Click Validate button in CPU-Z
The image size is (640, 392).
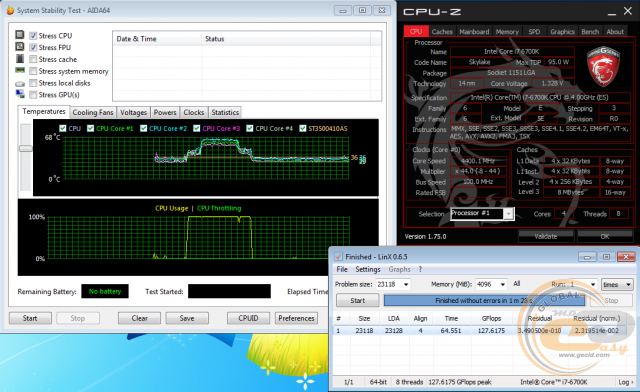tap(546, 236)
